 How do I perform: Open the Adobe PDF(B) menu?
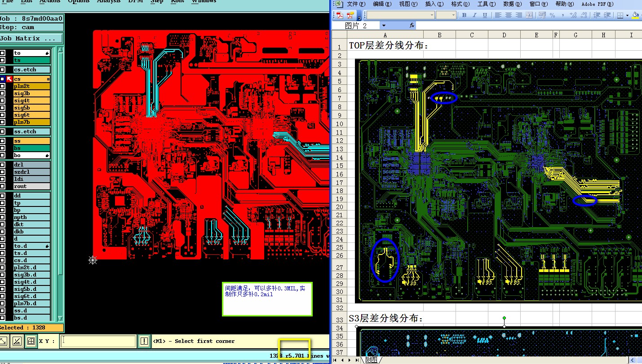(x=597, y=4)
